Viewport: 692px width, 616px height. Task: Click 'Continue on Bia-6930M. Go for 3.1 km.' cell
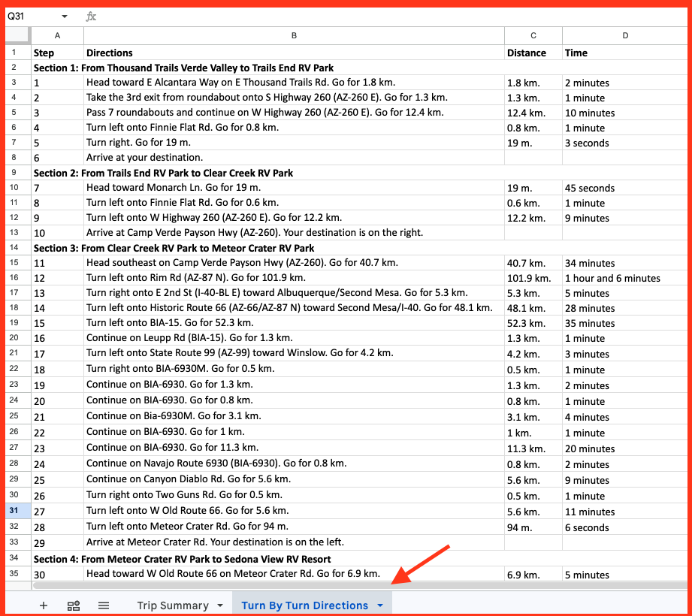(294, 415)
